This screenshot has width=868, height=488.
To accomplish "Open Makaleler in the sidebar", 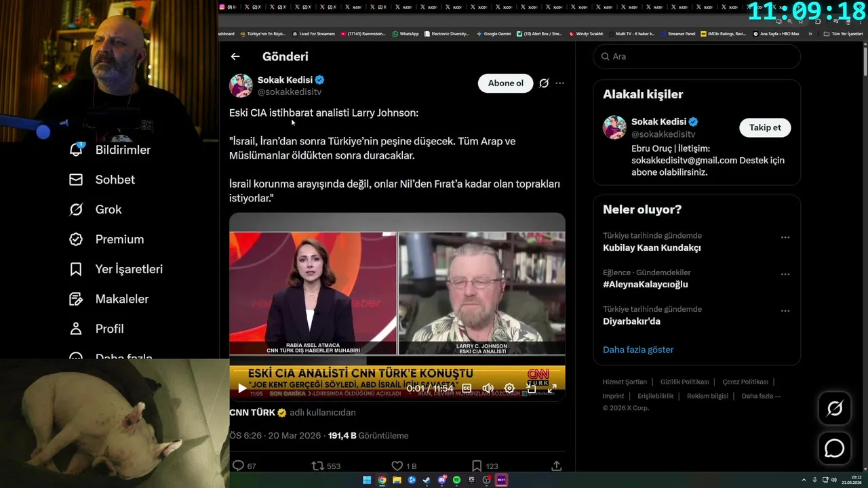I will [x=108, y=299].
